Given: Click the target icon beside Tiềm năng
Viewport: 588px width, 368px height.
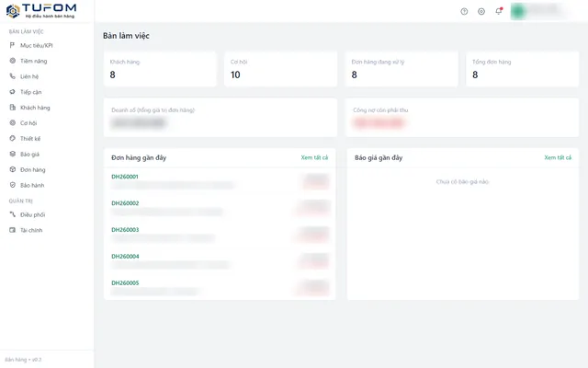Looking at the screenshot, I should (x=12, y=61).
